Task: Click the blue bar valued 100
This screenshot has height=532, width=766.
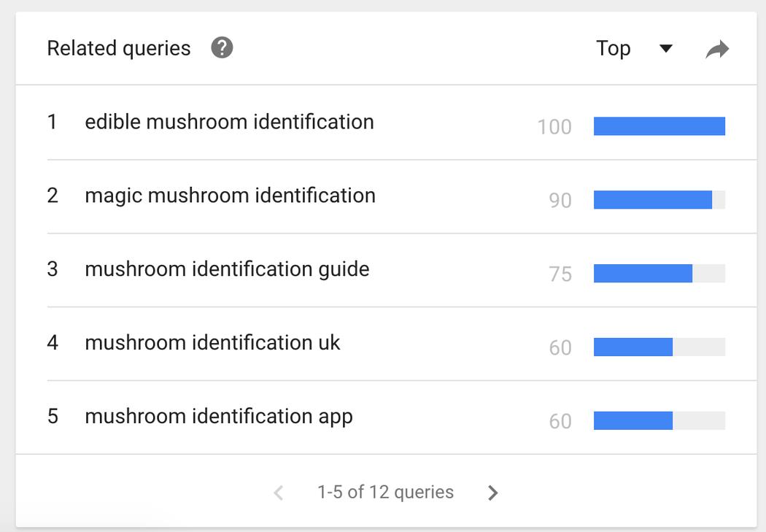Action: coord(659,126)
